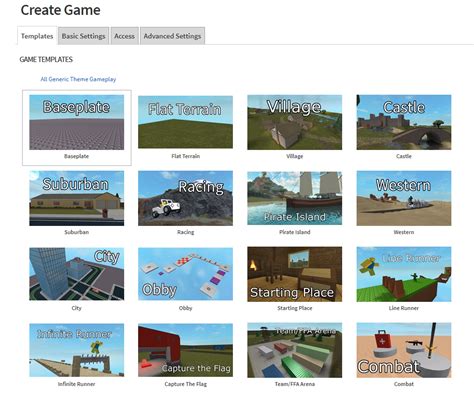Select the Line Runner template

point(404,274)
